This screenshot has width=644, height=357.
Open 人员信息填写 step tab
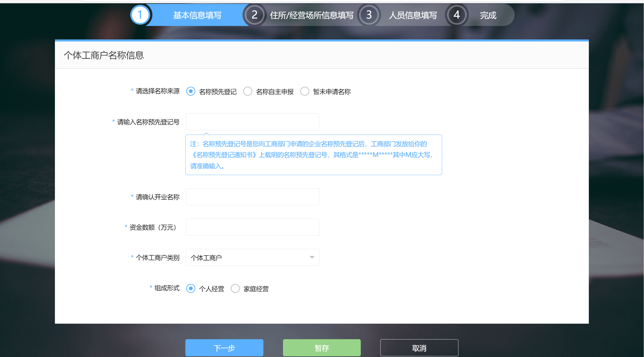[413, 15]
